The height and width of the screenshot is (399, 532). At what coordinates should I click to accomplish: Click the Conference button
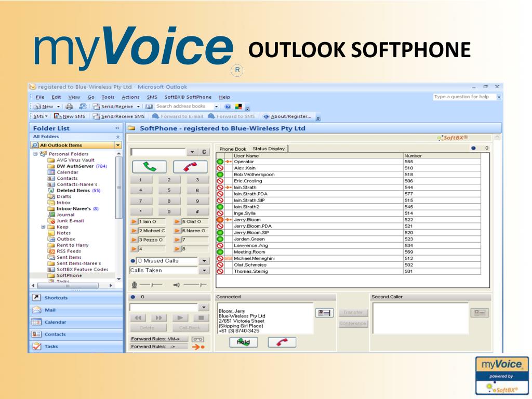(x=353, y=324)
